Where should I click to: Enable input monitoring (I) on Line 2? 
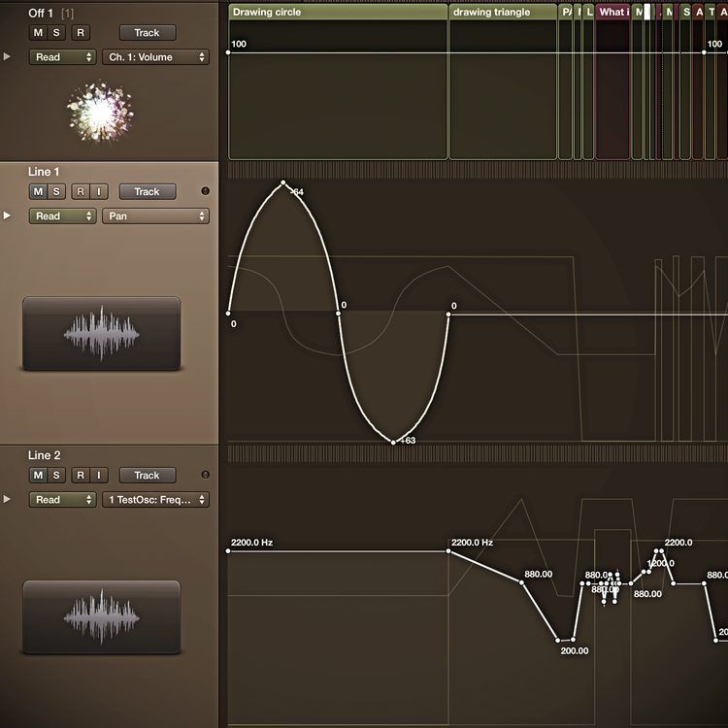[99, 475]
